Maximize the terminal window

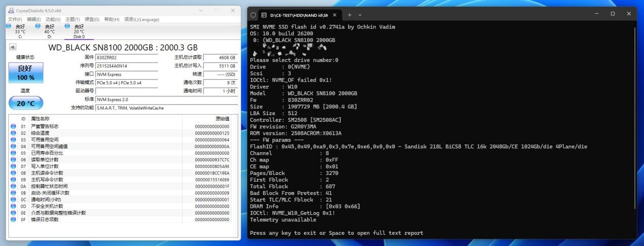point(613,14)
